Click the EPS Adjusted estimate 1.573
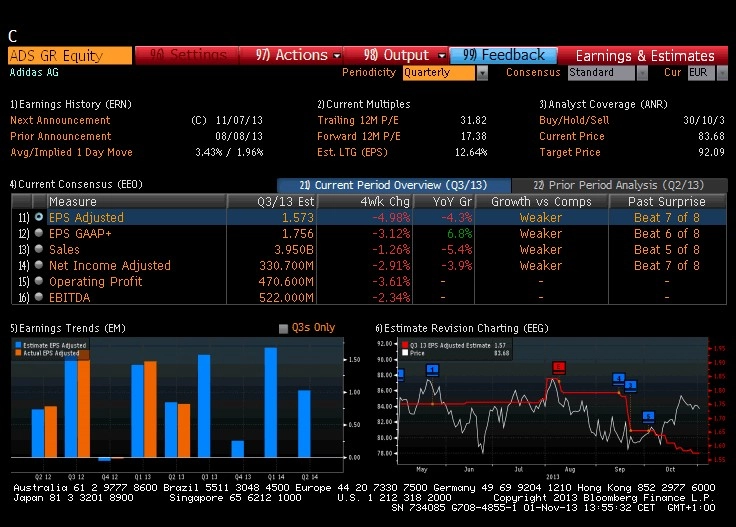This screenshot has width=736, height=527. pos(298,217)
